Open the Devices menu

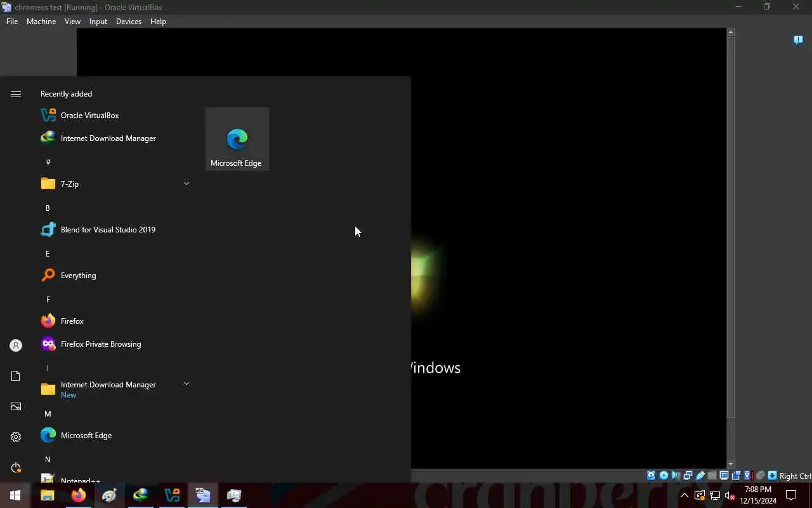pos(129,21)
